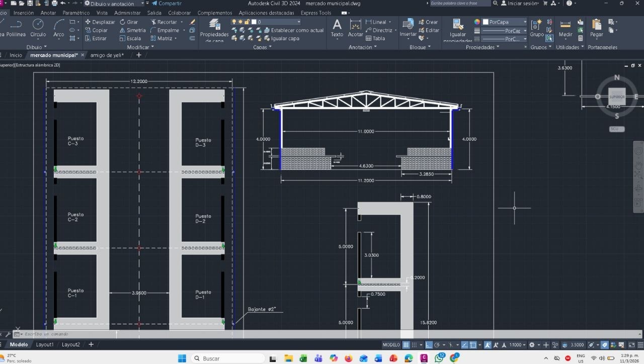Click the Tabla tool
644x364 pixels.
375,38
